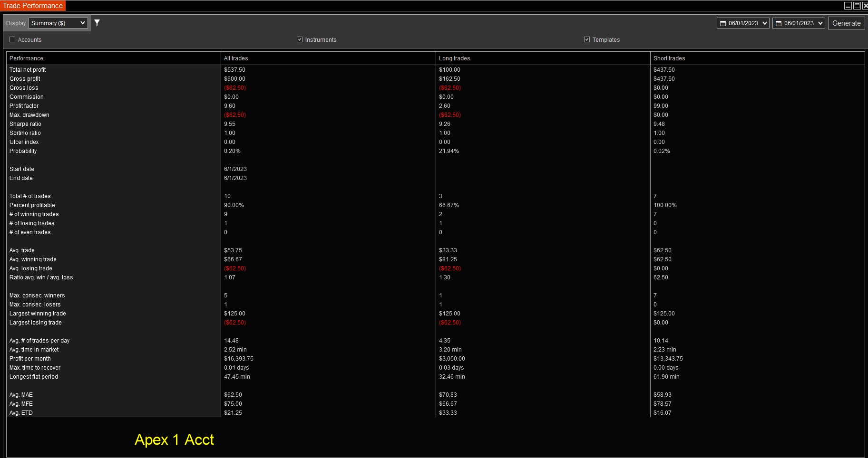The height and width of the screenshot is (458, 868).
Task: Maximize the Trade Performance window
Action: tap(857, 6)
